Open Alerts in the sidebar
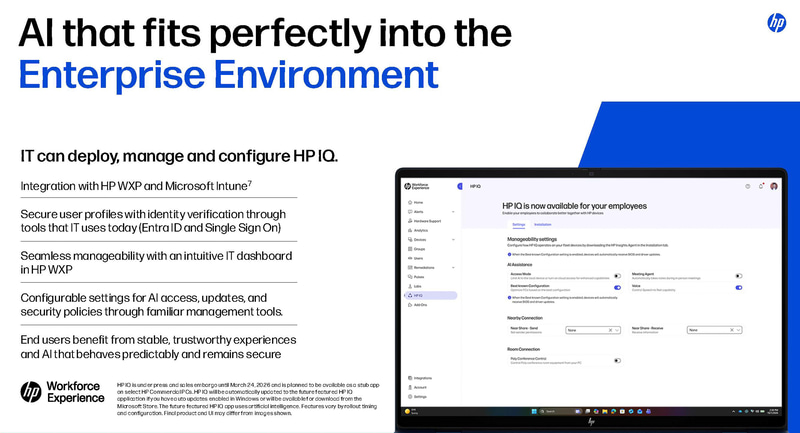The width and height of the screenshot is (800, 433). click(416, 212)
